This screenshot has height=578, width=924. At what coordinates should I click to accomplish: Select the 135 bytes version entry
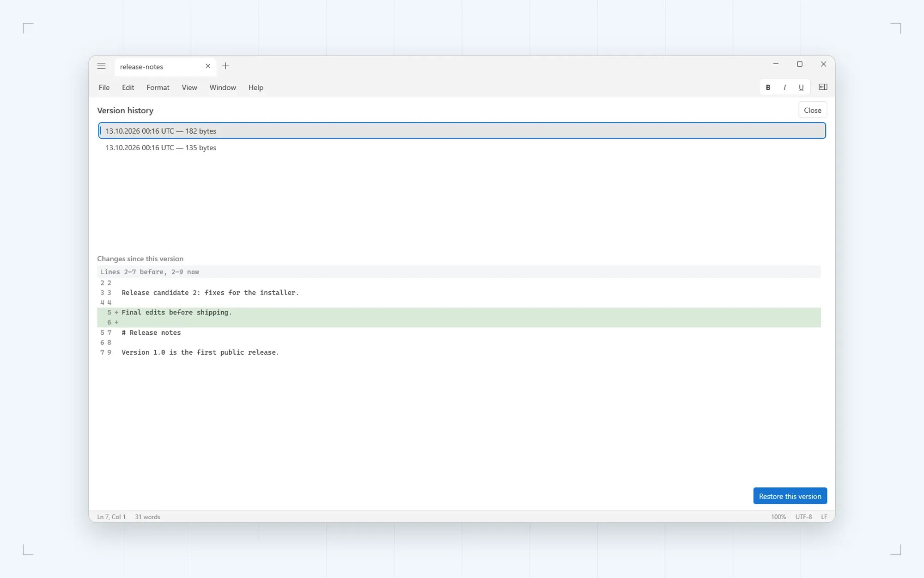tap(462, 148)
